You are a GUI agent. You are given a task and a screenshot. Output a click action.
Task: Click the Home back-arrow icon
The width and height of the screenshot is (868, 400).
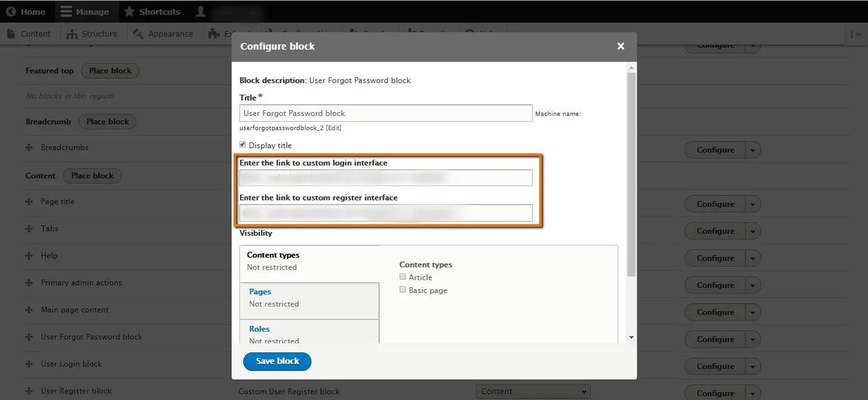point(11,12)
